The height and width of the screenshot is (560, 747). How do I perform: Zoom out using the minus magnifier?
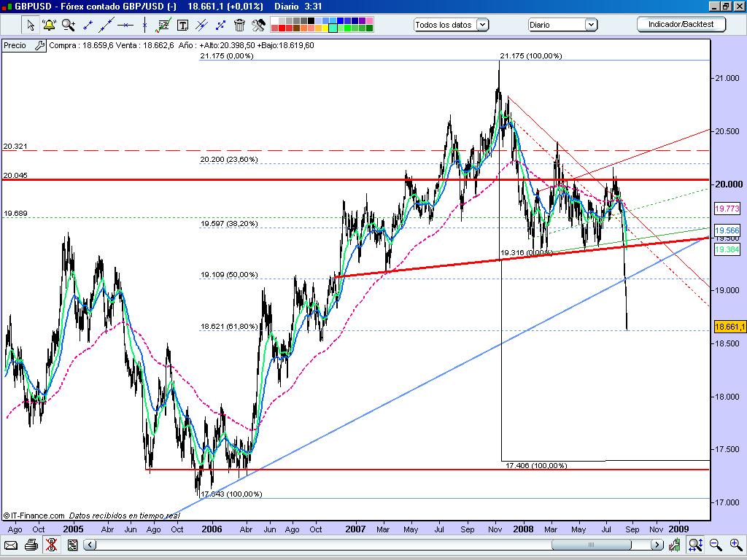(x=716, y=545)
